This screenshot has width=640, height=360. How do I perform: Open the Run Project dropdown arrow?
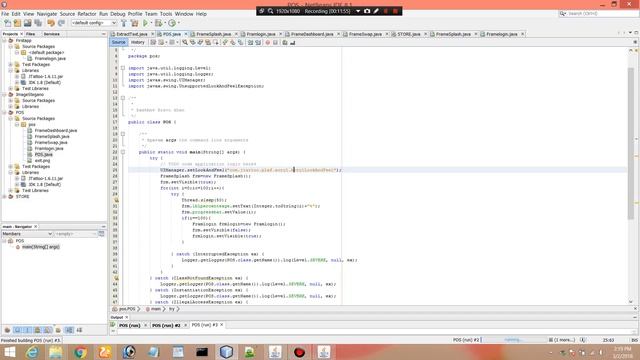tap(151, 23)
